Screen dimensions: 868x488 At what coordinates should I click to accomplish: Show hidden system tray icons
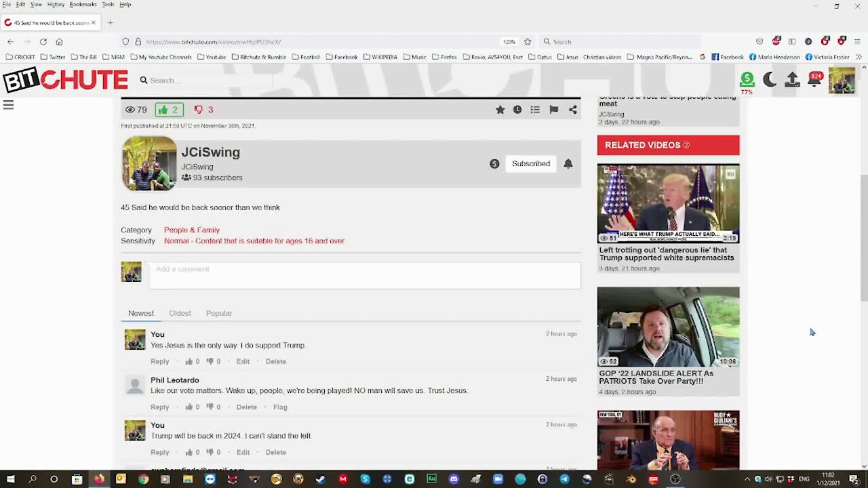[x=747, y=479]
